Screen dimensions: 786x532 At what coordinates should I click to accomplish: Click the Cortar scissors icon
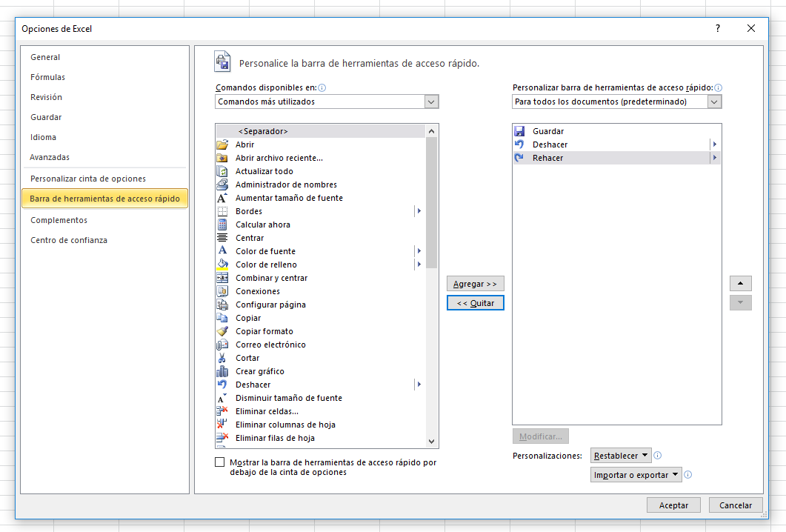(x=222, y=358)
